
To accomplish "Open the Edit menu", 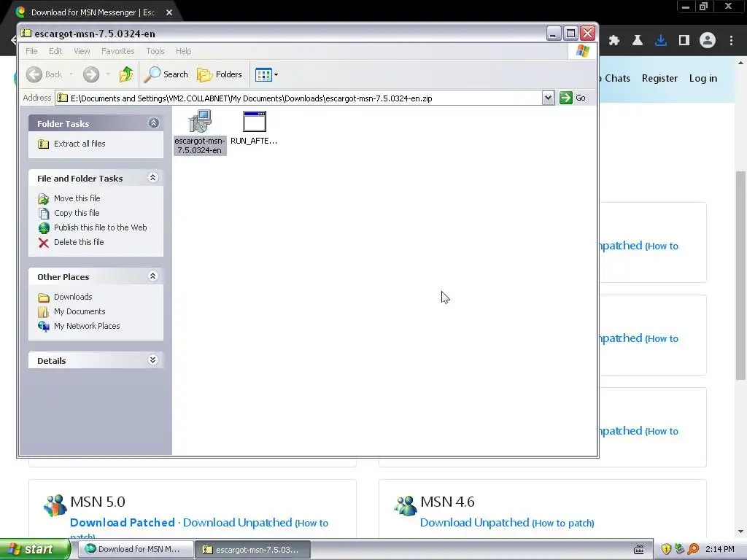I will [x=55, y=51].
